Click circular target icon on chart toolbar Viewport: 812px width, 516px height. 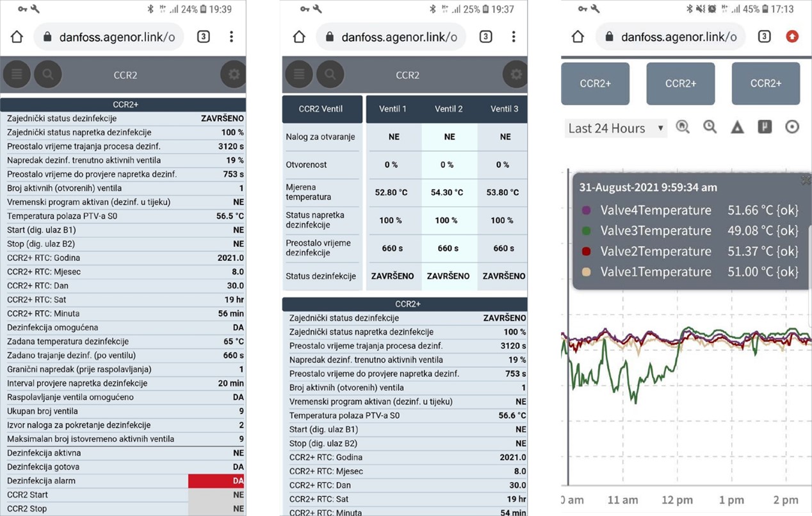(792, 127)
